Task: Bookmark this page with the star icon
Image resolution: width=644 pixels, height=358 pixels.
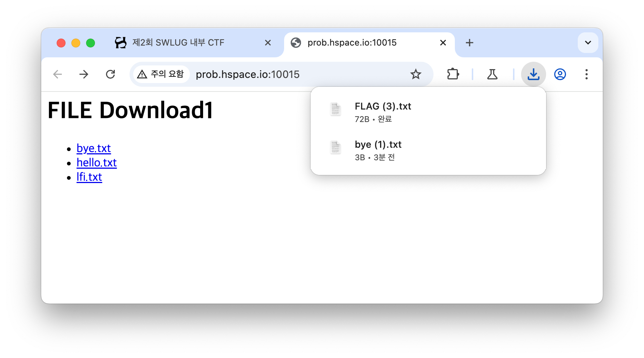Action: (416, 74)
